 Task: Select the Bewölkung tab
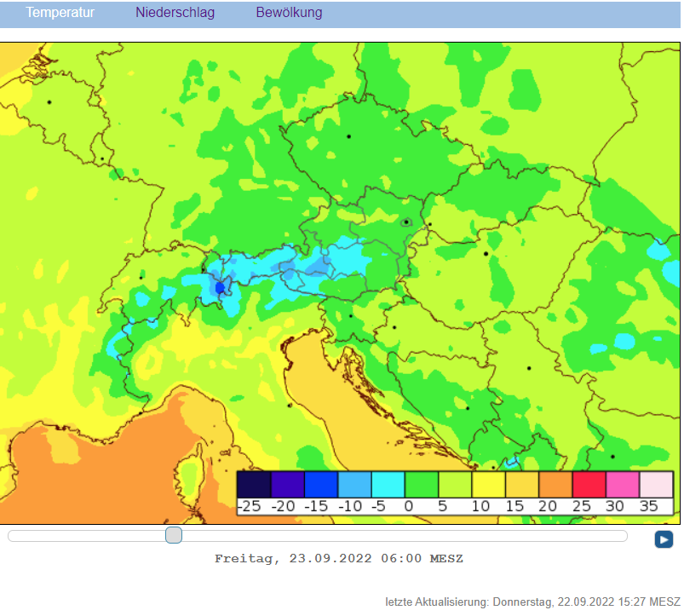pos(289,13)
